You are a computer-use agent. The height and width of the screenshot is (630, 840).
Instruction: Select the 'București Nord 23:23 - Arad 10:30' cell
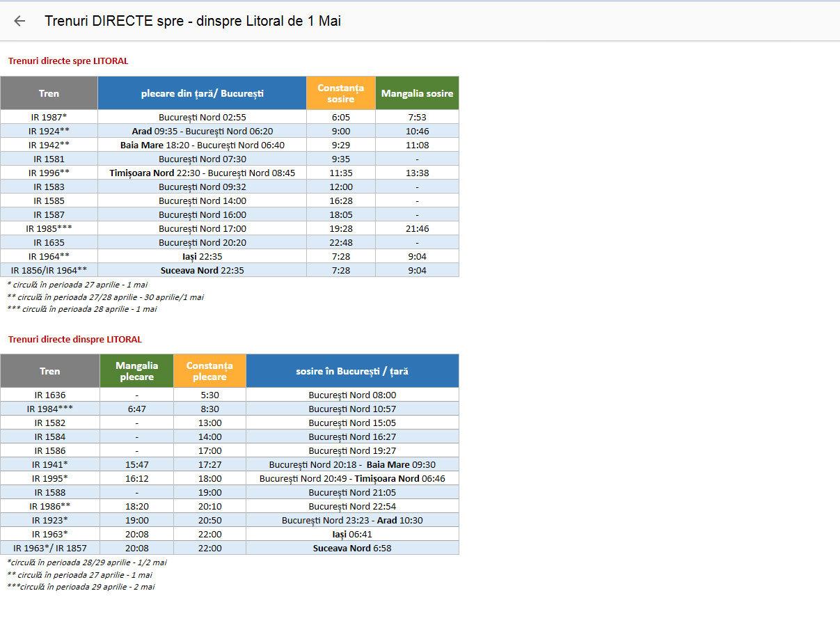tap(352, 520)
